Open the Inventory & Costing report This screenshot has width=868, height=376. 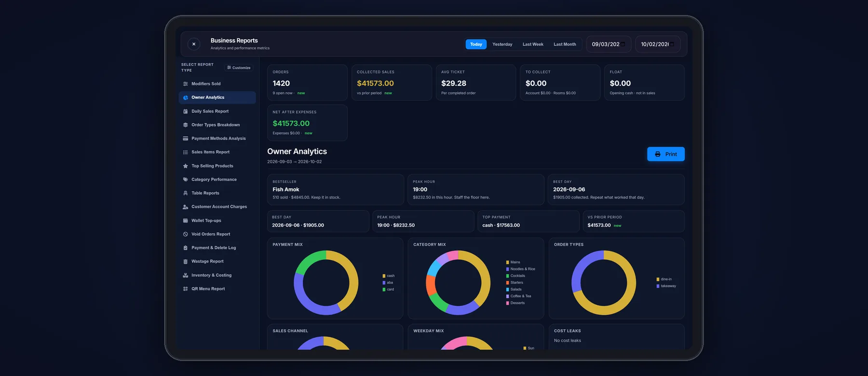point(217,275)
